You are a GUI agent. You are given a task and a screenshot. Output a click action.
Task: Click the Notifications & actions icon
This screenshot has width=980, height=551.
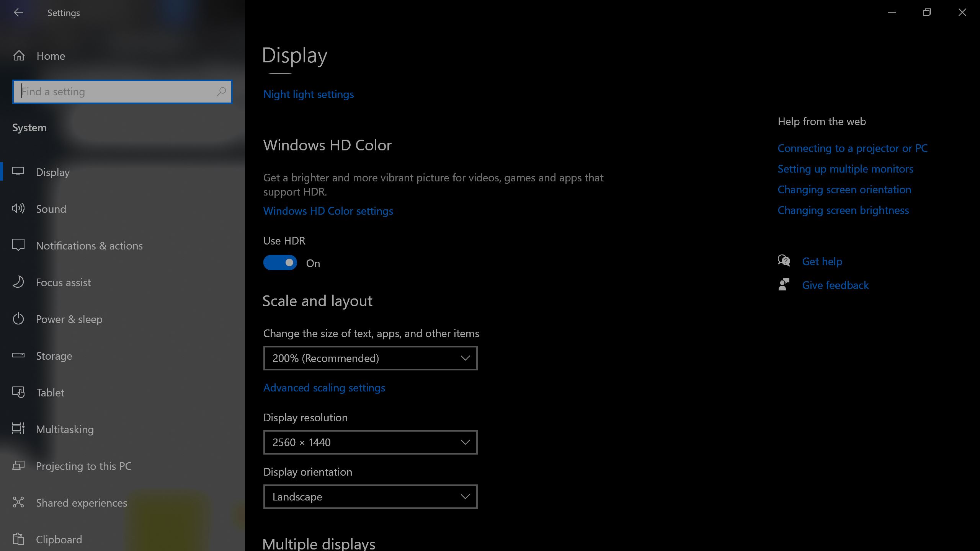pyautogui.click(x=18, y=245)
